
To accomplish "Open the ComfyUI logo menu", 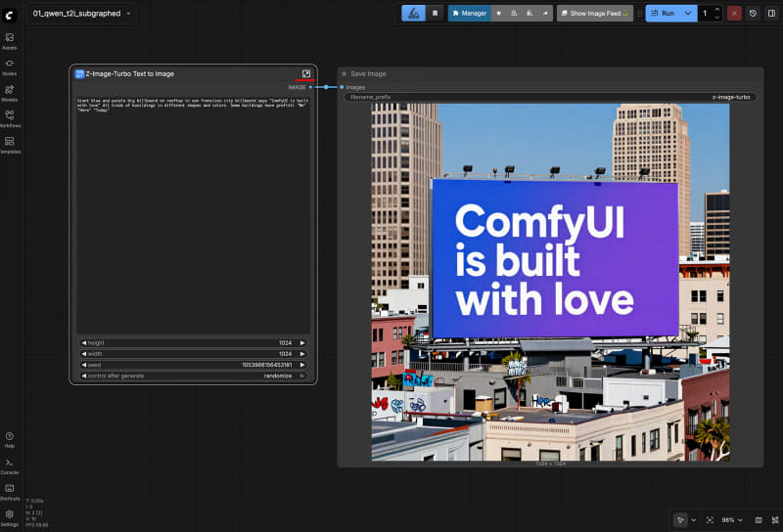I will point(10,16).
